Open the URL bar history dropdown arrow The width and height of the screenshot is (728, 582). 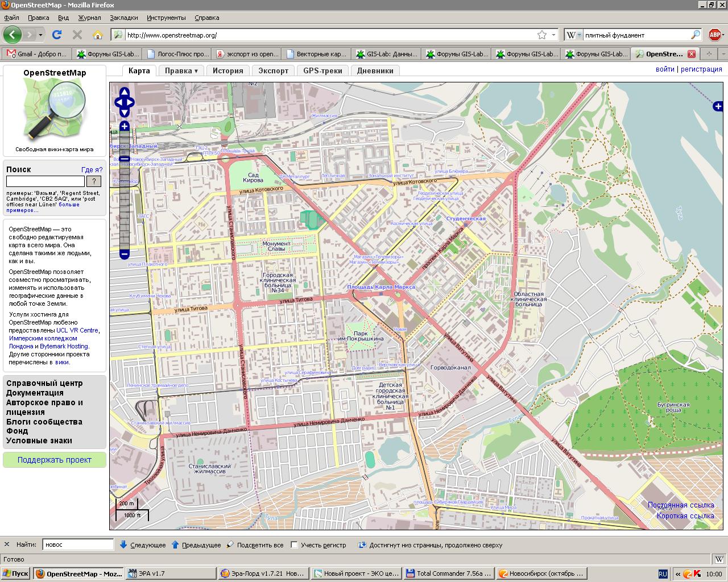click(554, 35)
